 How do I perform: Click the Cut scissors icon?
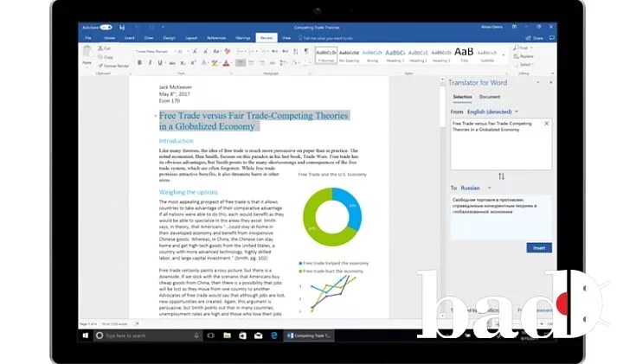point(100,48)
